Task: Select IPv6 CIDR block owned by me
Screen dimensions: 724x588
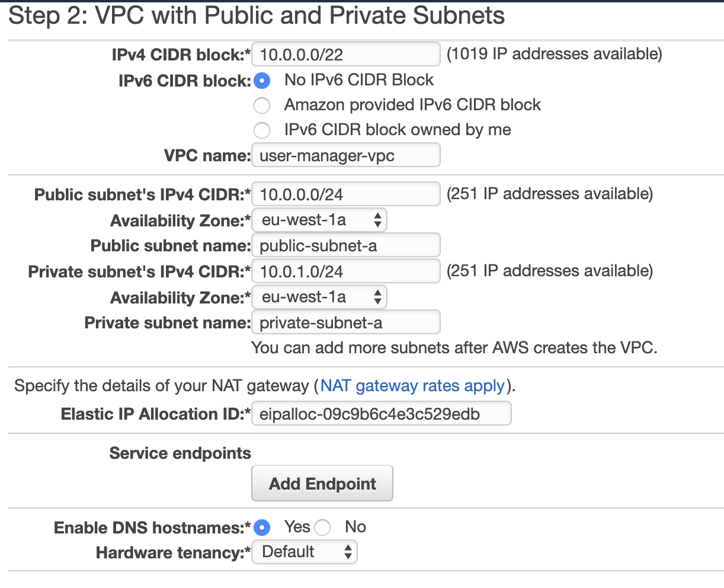Action: [x=262, y=130]
